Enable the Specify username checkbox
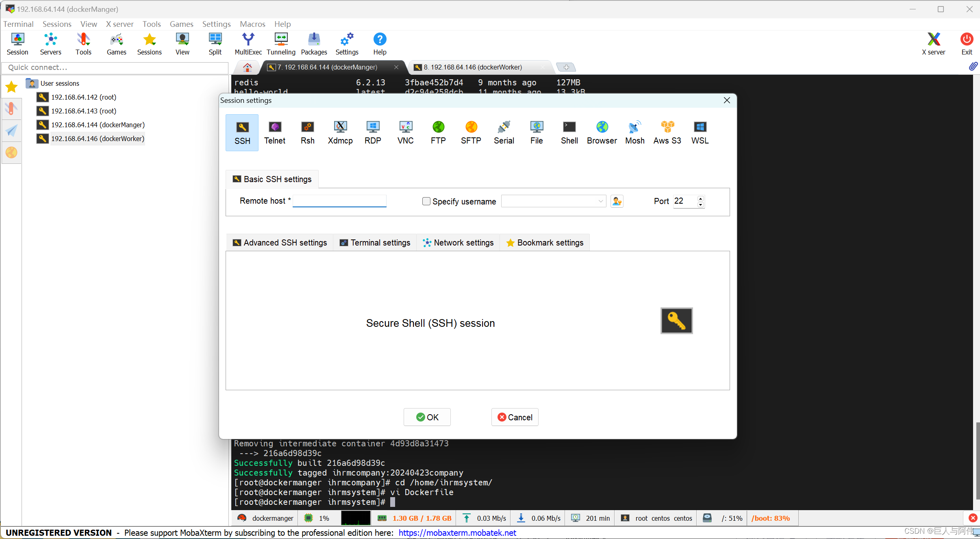This screenshot has height=539, width=980. tap(426, 201)
